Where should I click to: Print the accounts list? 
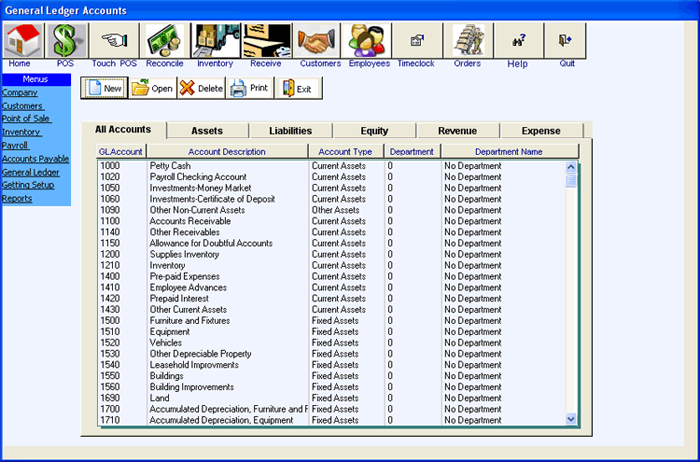pyautogui.click(x=250, y=88)
